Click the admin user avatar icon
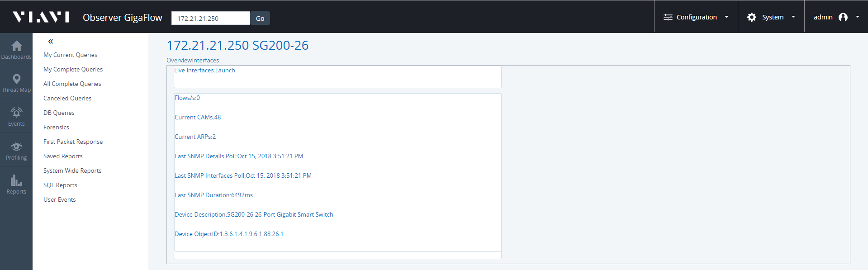This screenshot has width=868, height=270. pos(843,17)
